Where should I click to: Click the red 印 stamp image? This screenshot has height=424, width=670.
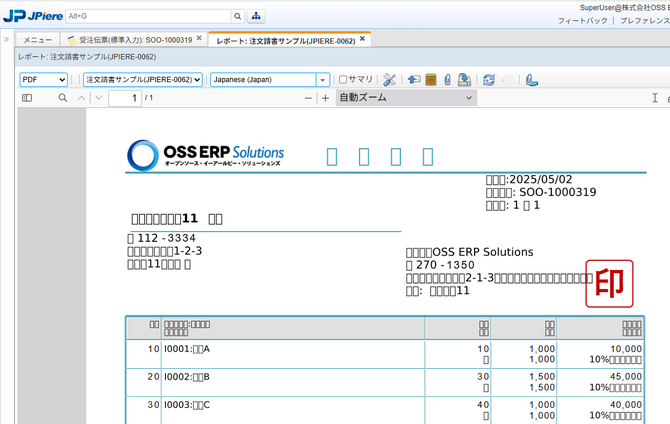point(609,284)
